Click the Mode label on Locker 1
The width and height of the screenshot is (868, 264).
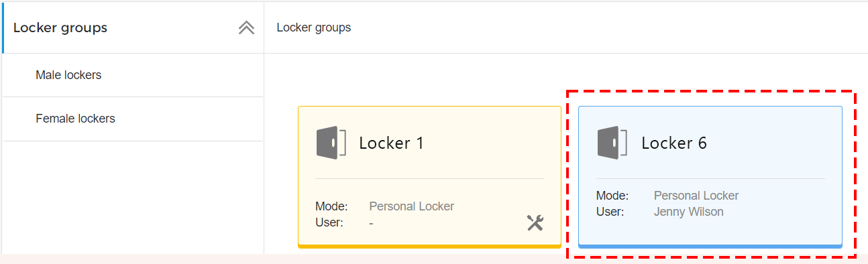331,206
